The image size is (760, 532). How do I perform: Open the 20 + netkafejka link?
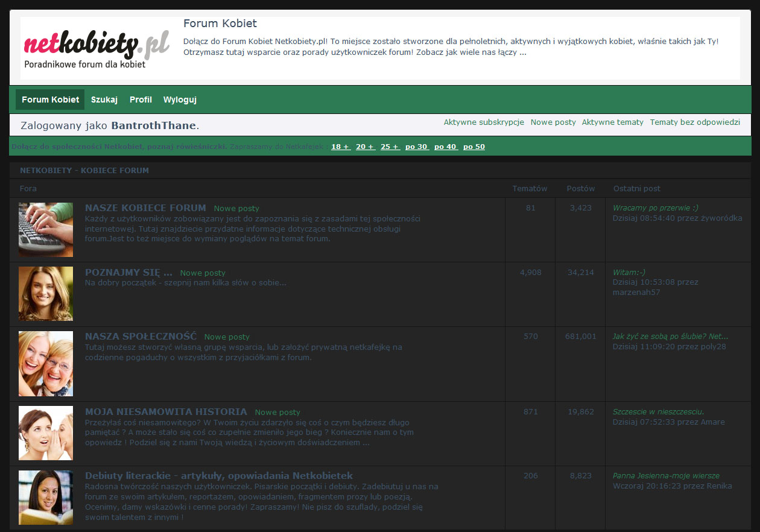coord(366,147)
